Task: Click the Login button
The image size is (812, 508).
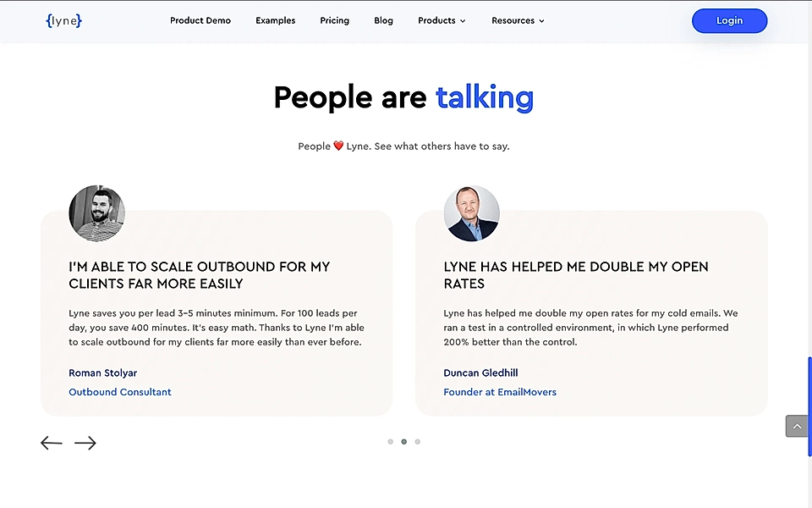Action: coord(729,20)
